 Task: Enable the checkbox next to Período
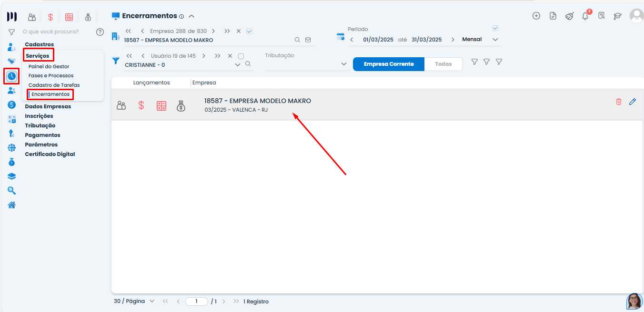(x=495, y=28)
